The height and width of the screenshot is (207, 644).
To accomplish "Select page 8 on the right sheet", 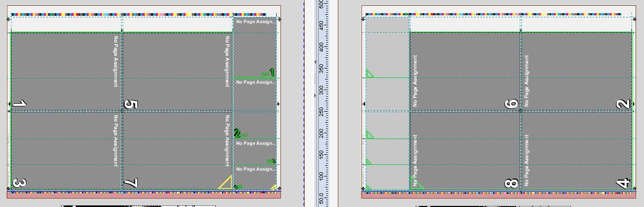I will pos(465,151).
